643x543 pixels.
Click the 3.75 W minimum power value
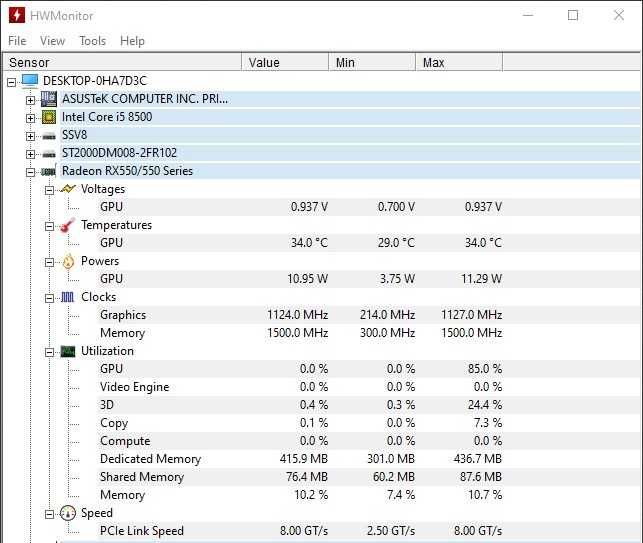click(x=397, y=279)
